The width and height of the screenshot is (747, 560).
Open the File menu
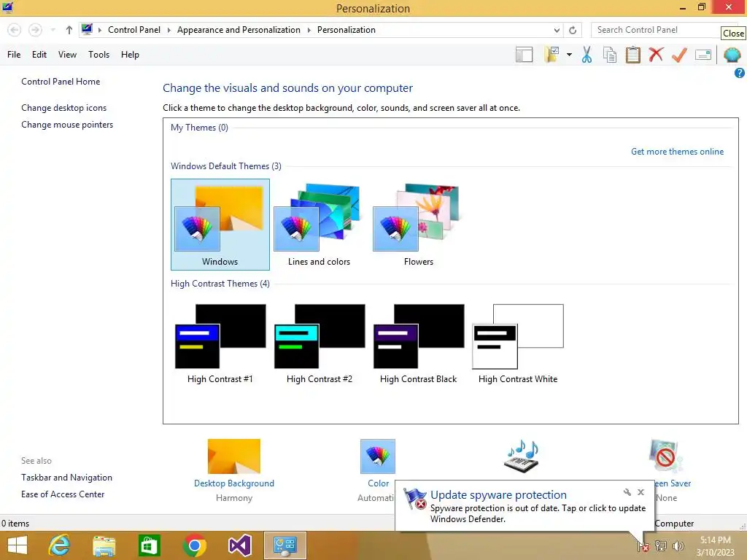pyautogui.click(x=14, y=55)
